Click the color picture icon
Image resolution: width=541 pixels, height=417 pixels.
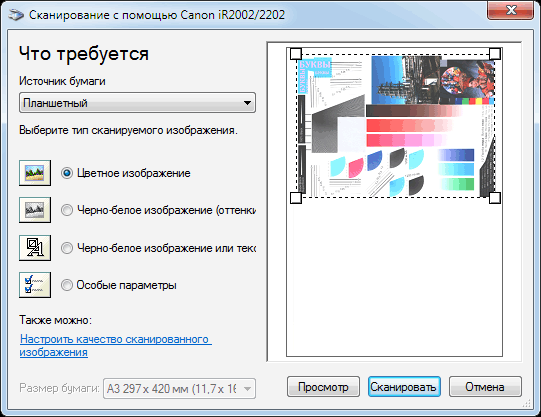35,173
